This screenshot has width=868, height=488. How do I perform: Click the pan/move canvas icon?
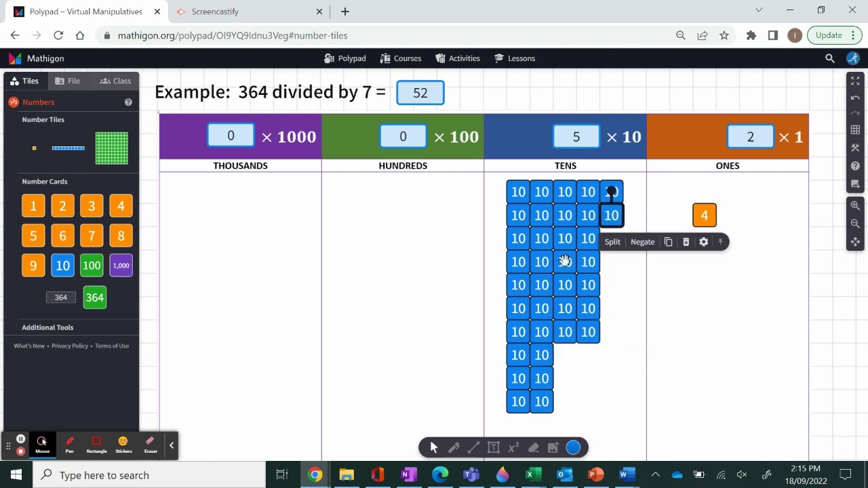(x=855, y=242)
